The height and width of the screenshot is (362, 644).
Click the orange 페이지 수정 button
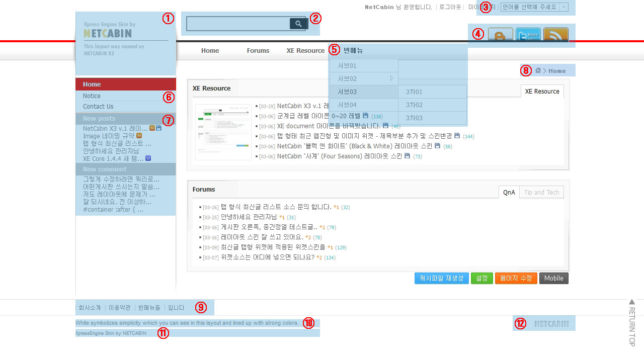click(x=516, y=278)
